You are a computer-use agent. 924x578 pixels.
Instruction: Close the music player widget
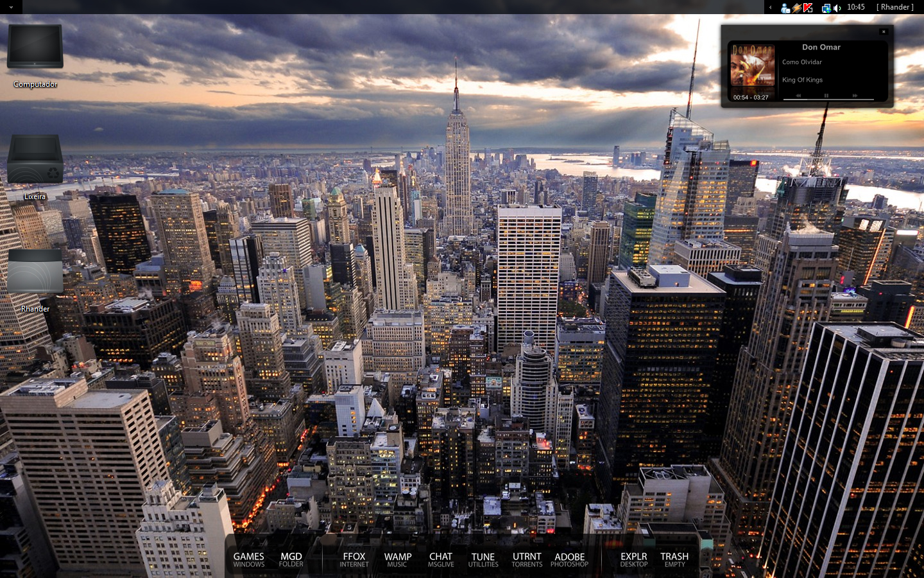click(x=884, y=31)
